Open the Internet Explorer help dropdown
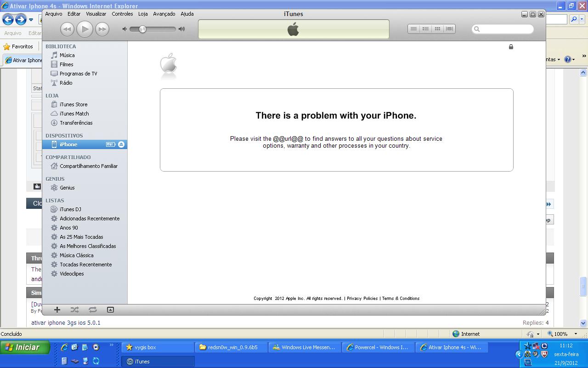Viewport: 588px width, 368px height. (x=573, y=59)
